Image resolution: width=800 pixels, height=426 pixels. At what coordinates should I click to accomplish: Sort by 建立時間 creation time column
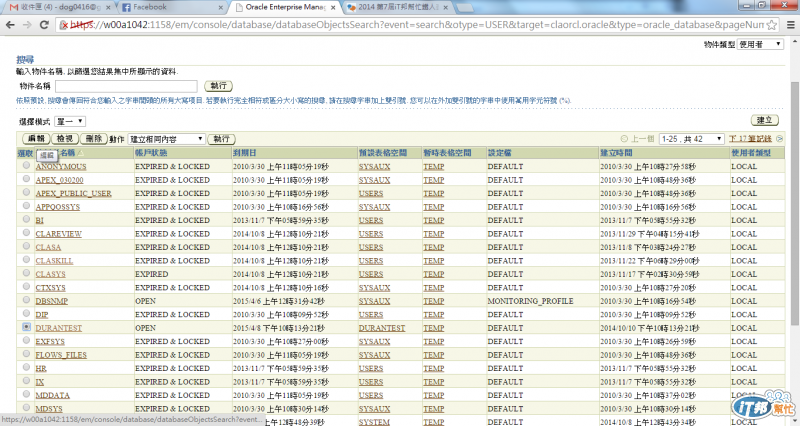click(616, 153)
